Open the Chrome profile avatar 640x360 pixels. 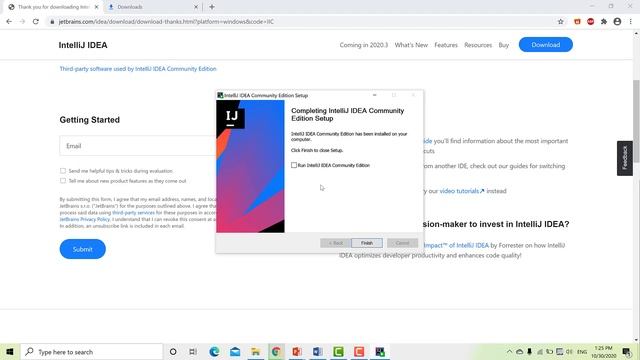(x=617, y=22)
